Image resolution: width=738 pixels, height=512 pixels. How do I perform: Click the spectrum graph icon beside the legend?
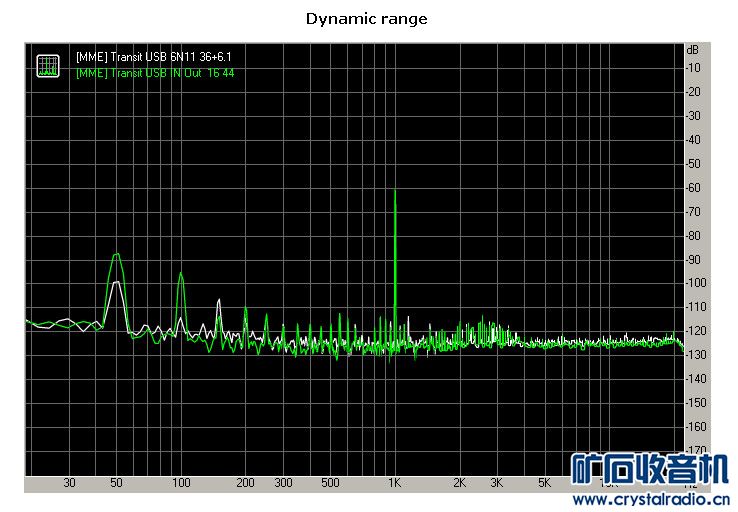[48, 66]
